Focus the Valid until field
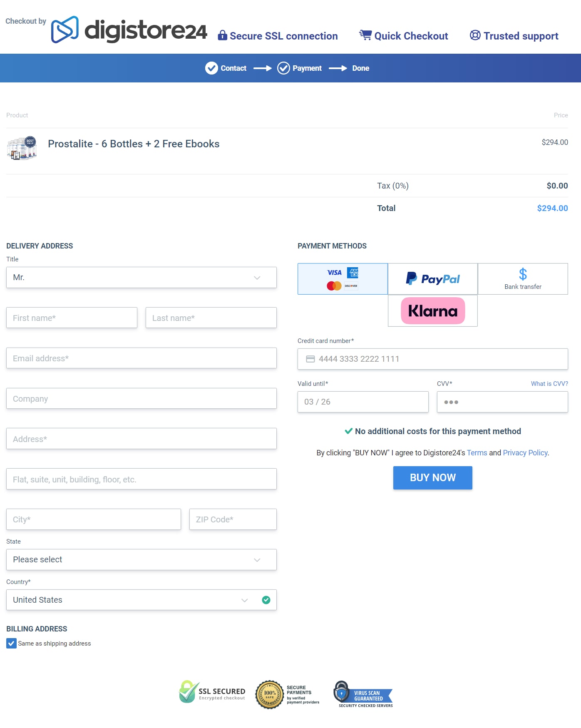The width and height of the screenshot is (581, 728). 363,402
